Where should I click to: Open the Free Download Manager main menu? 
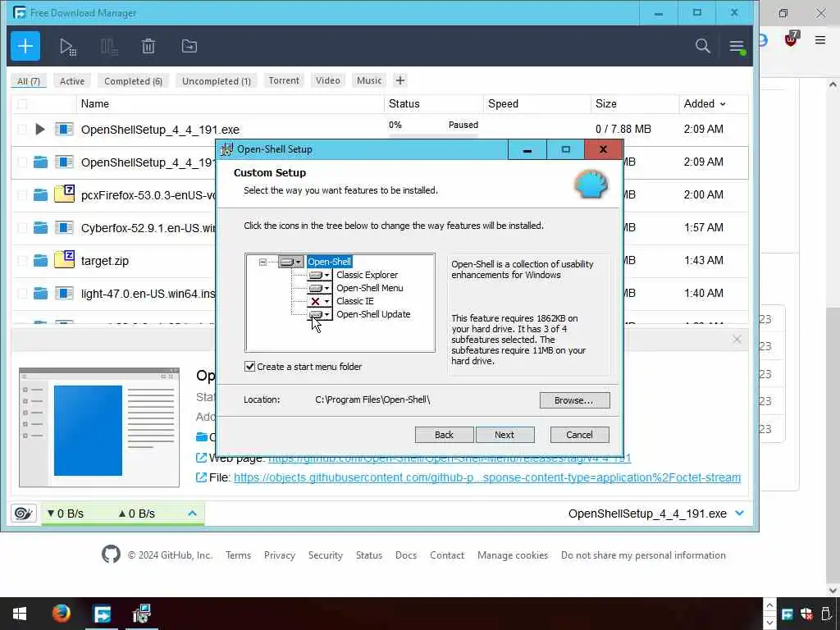(737, 47)
